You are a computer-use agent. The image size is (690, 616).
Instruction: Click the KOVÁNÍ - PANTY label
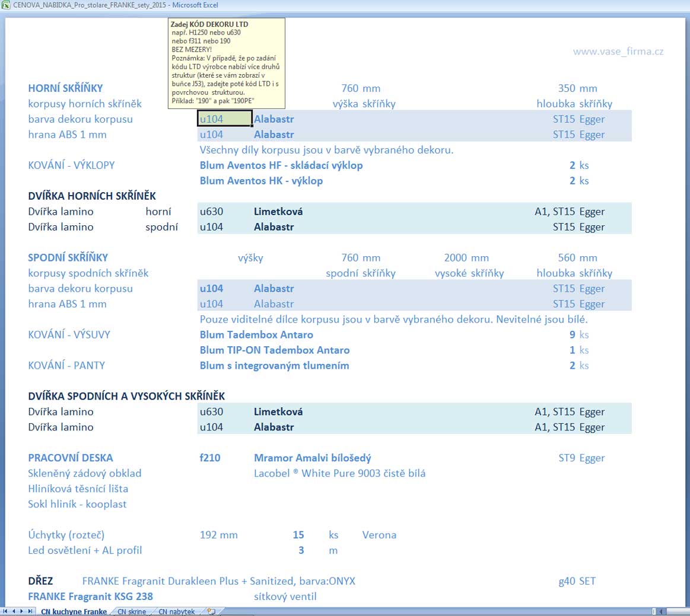[x=66, y=365]
